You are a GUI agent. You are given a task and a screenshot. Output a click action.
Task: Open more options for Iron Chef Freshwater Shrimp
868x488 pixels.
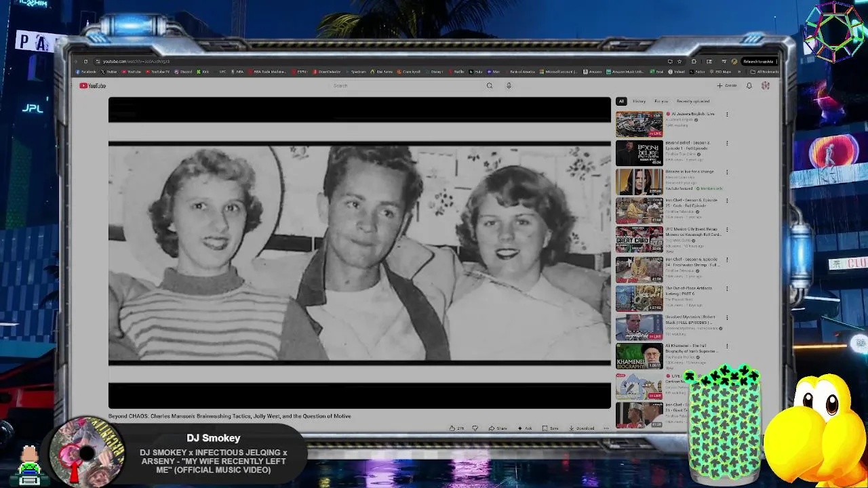coord(727,260)
